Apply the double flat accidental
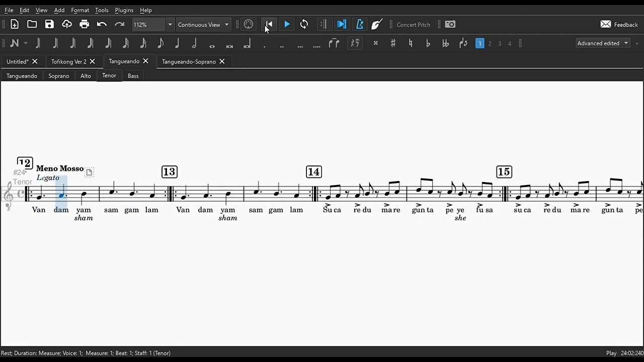644x362 pixels. 445,44
